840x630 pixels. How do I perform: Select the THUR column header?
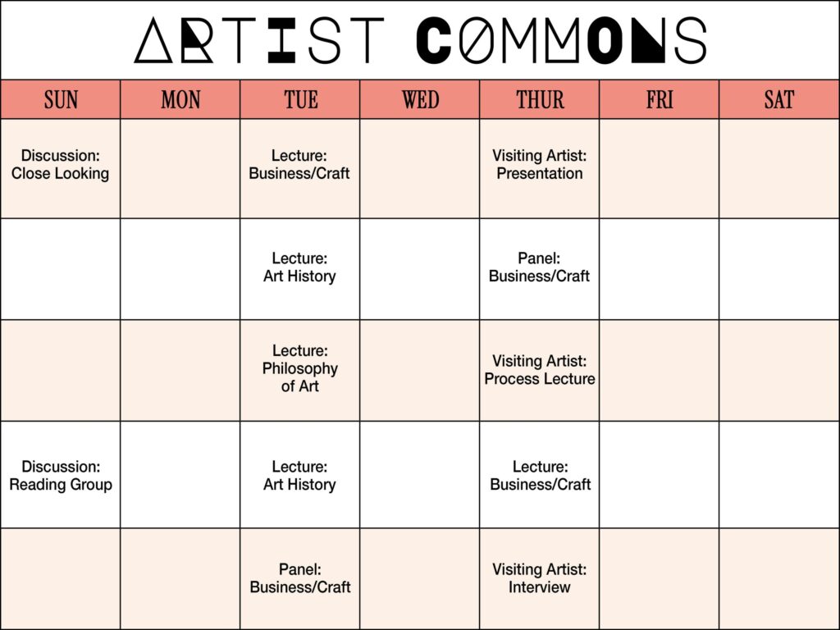point(540,99)
